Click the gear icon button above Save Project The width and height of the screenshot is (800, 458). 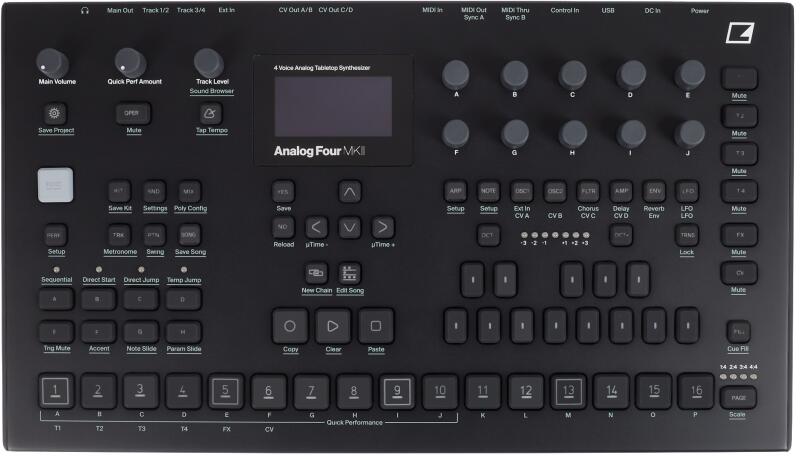pos(55,113)
